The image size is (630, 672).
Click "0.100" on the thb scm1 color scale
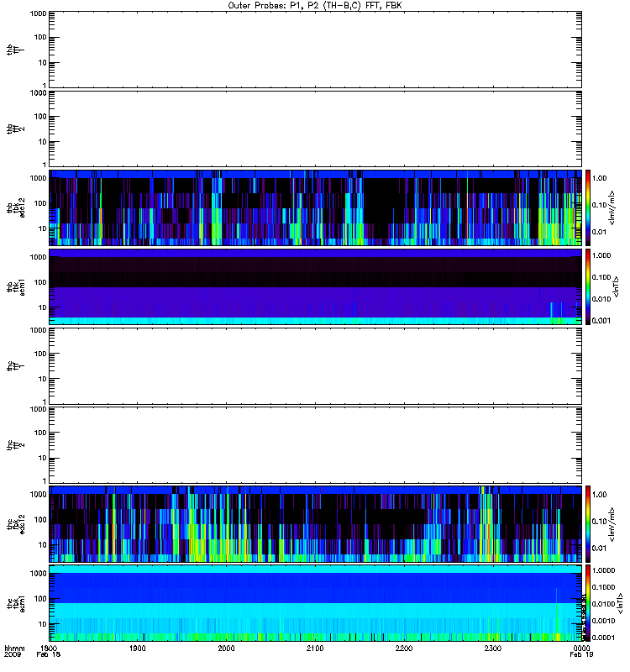pos(601,277)
